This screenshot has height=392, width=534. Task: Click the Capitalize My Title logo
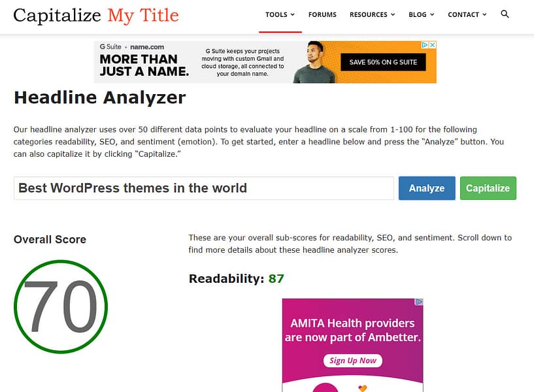coord(95,15)
